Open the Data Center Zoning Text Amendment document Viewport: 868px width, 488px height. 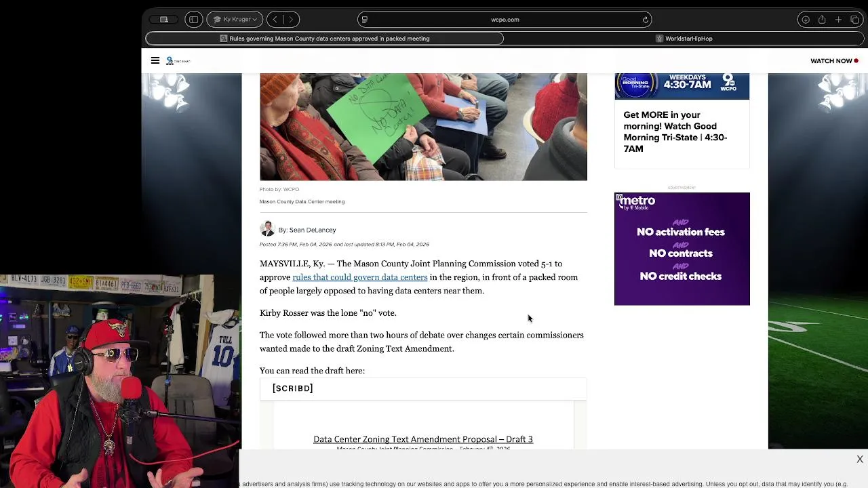point(423,439)
